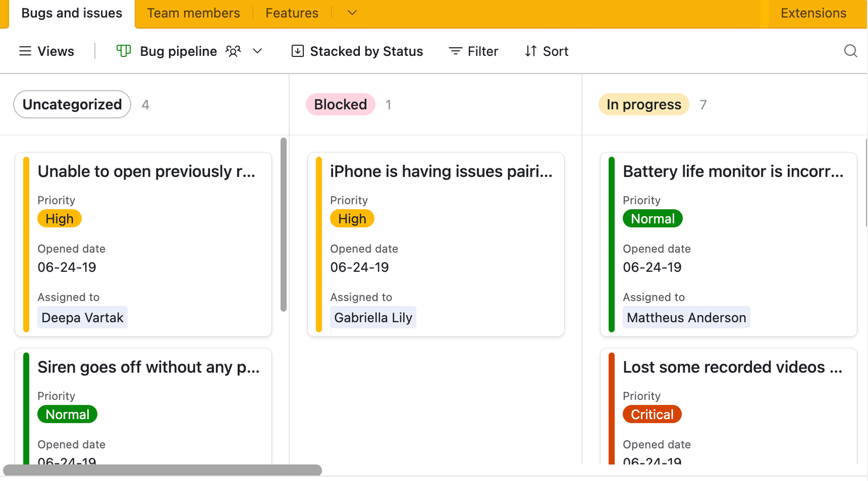Click the Gabriella Lily assignee chip
This screenshot has height=481, width=868.
pyautogui.click(x=373, y=317)
